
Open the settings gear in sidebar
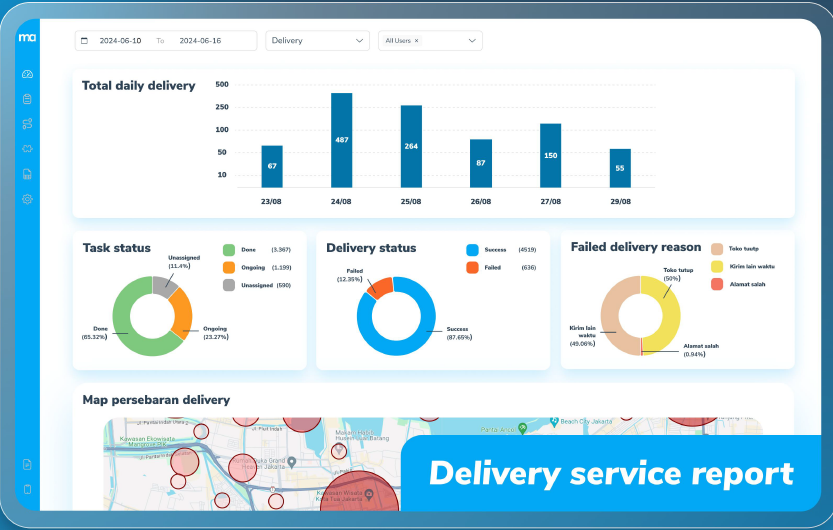[28, 199]
